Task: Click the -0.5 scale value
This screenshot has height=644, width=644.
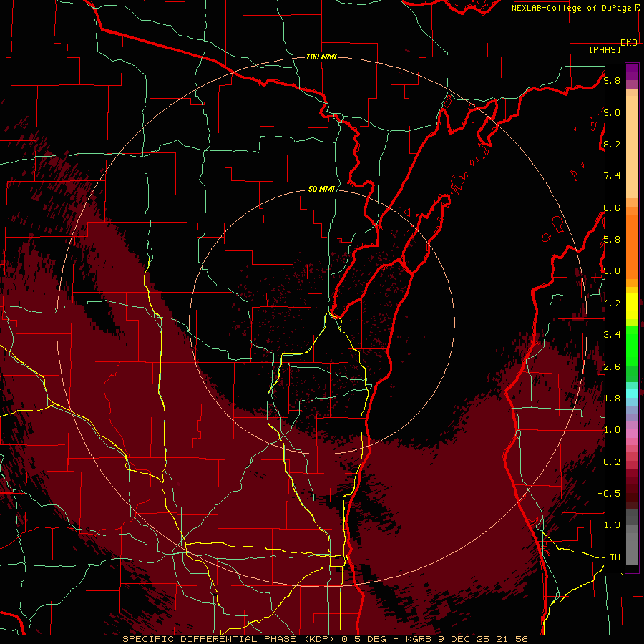Action: pyautogui.click(x=610, y=494)
